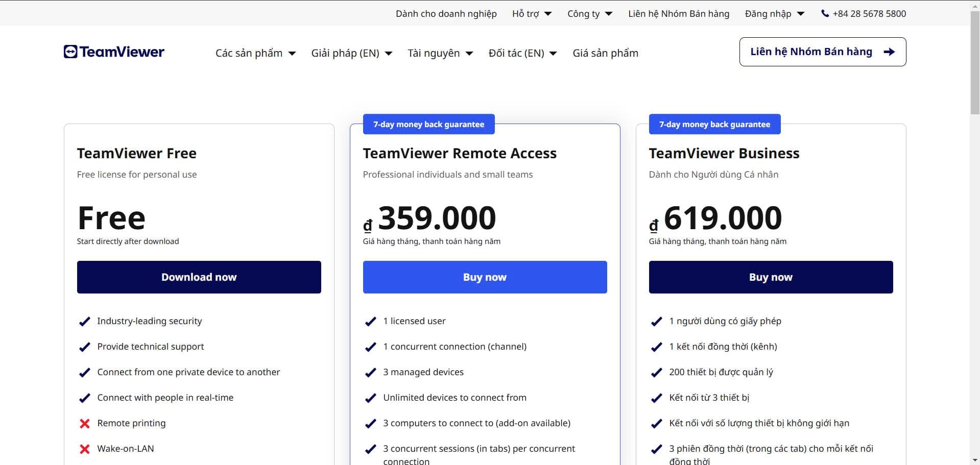
Task: Open the Các sản phẩm menu
Action: [255, 53]
